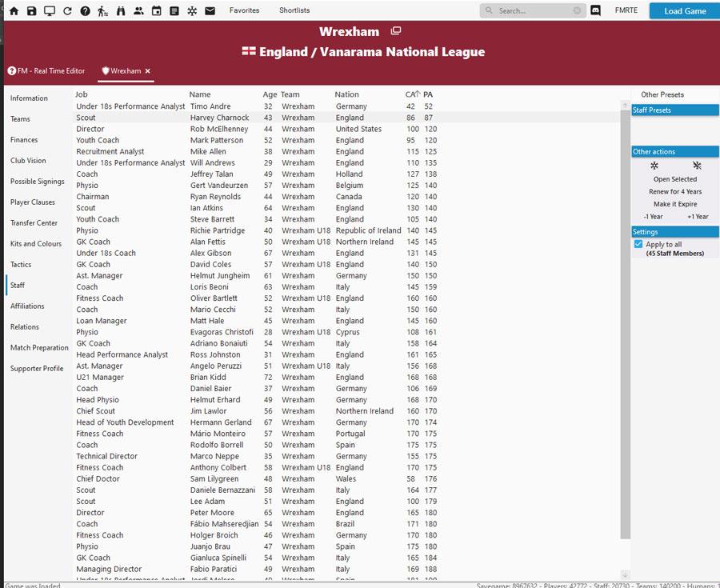
Task: Click the staff list scroll up arrow
Action: [625, 105]
